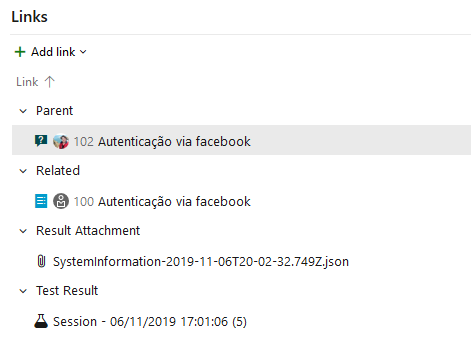
Task: Open the SystemInformation json attachment
Action: (201, 262)
